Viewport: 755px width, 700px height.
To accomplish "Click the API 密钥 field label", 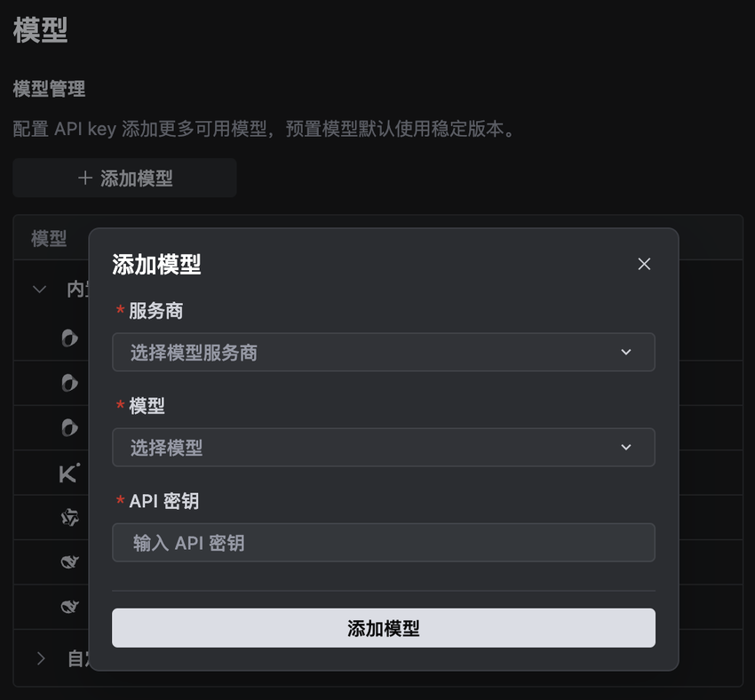I will [163, 501].
